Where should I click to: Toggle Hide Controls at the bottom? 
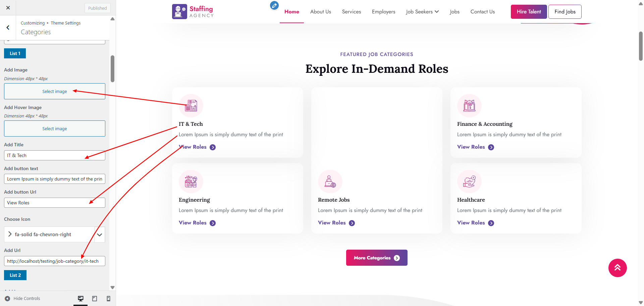click(22, 298)
